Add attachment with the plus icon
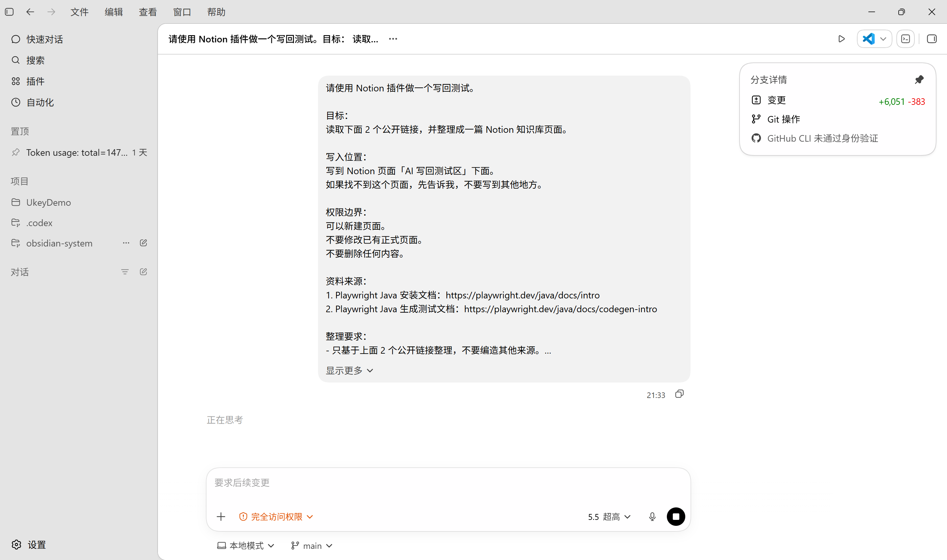 [221, 517]
